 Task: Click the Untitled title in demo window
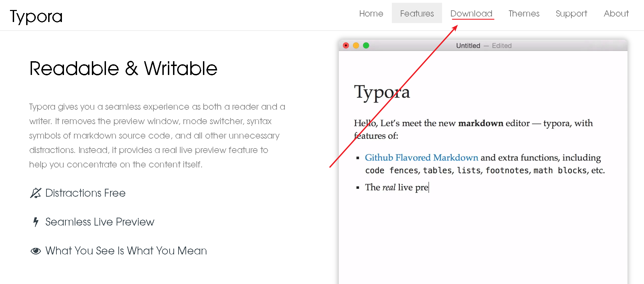coord(468,46)
